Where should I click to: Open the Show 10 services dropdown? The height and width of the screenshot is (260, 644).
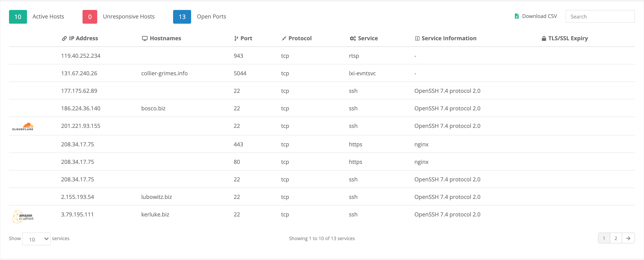[37, 239]
